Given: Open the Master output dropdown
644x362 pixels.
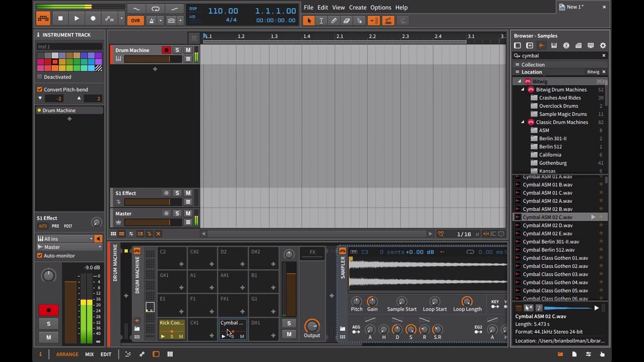Looking at the screenshot, I should click(69, 247).
